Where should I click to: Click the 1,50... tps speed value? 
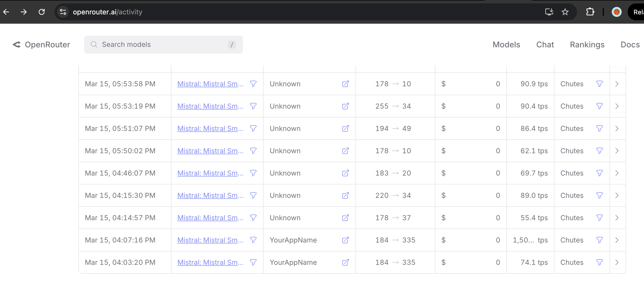(x=530, y=240)
